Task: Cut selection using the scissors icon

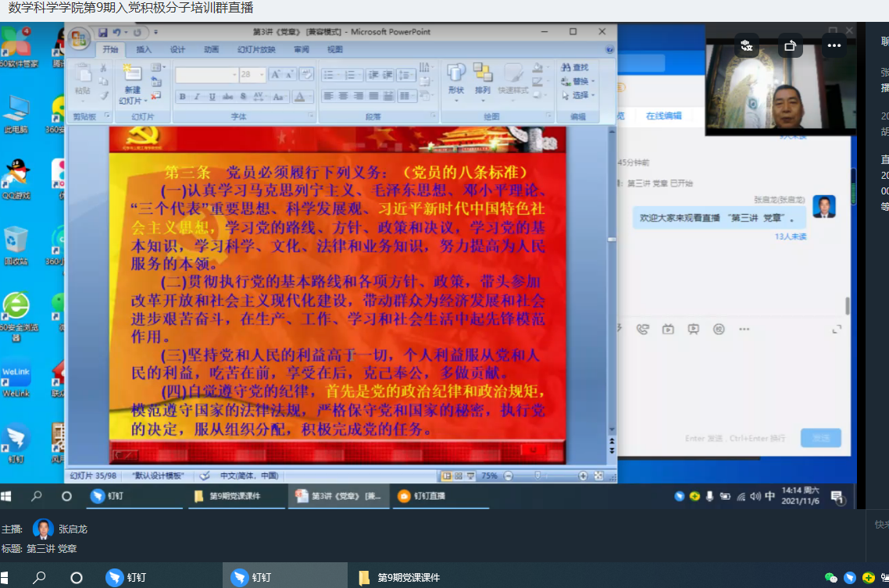Action: [x=103, y=68]
